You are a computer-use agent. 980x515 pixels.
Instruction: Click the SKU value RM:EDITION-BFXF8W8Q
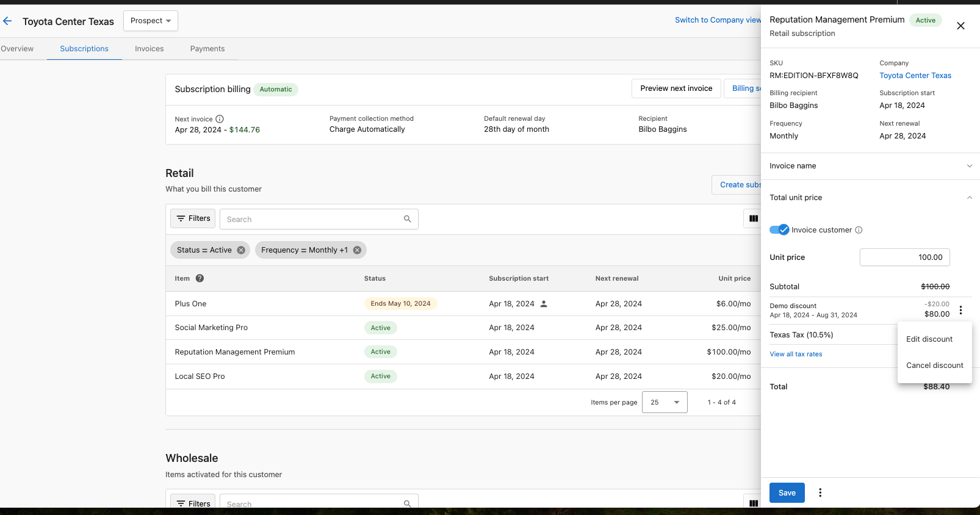(814, 76)
